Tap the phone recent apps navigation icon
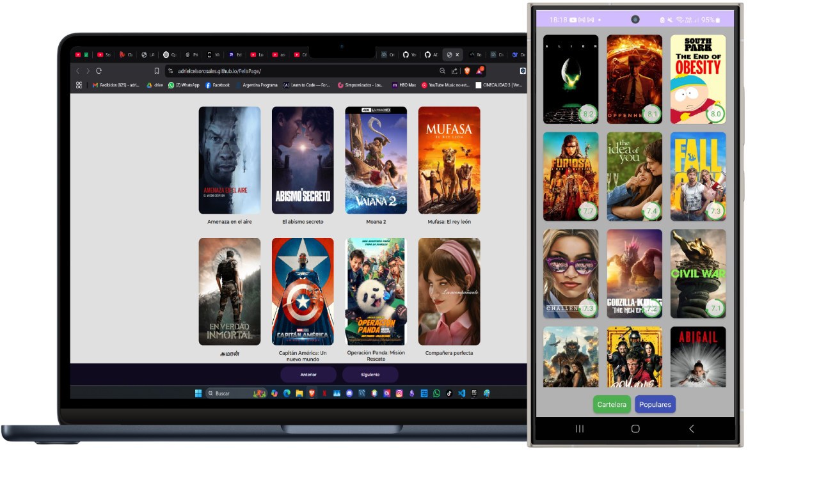The image size is (819, 504). coord(580,429)
